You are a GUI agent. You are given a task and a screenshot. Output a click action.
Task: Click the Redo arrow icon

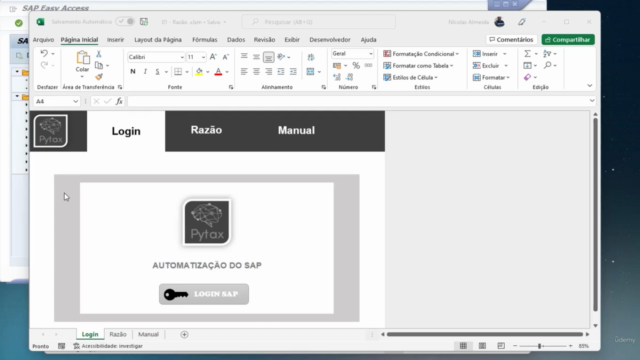[44, 65]
